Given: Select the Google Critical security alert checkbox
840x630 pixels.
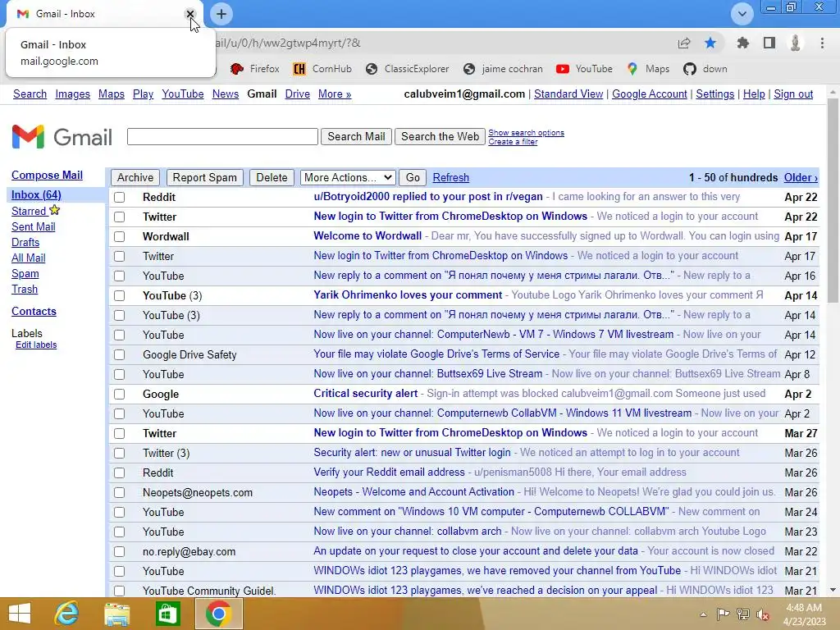Looking at the screenshot, I should (x=120, y=395).
